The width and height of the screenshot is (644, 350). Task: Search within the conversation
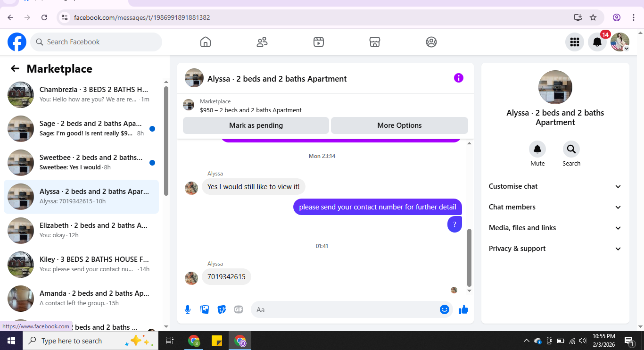point(571,149)
